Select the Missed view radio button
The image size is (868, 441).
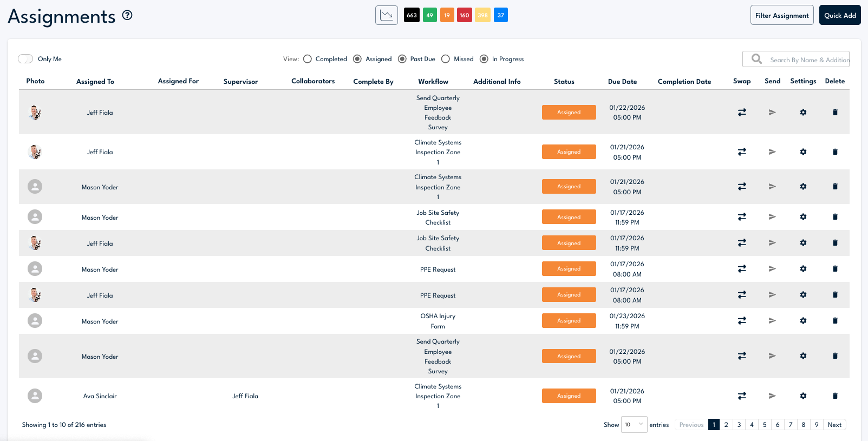pyautogui.click(x=446, y=59)
